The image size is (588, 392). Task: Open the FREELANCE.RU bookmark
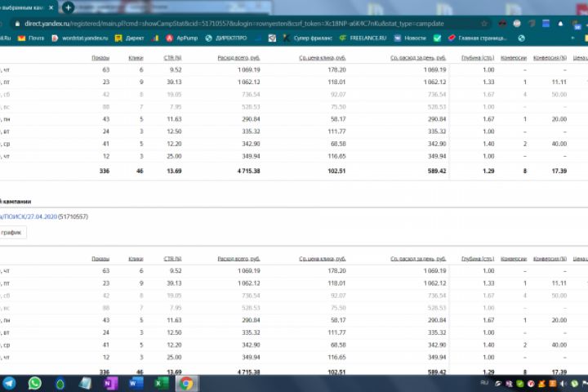tap(363, 38)
